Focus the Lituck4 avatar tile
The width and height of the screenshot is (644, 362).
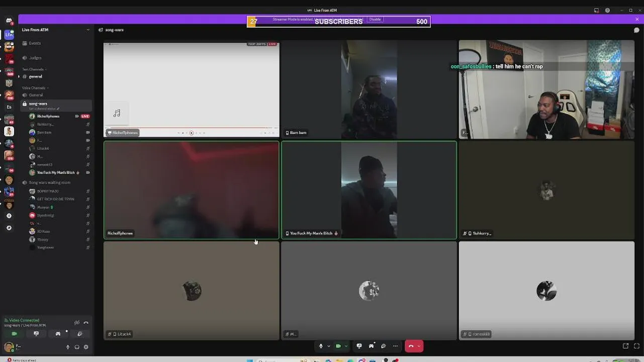pyautogui.click(x=192, y=291)
